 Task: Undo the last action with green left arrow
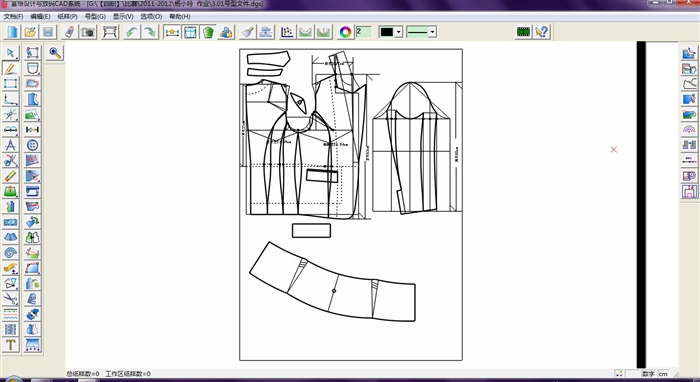coord(132,32)
